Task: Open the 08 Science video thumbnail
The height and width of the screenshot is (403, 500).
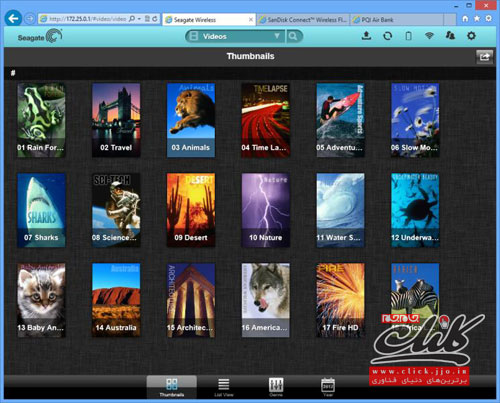Action: point(116,210)
